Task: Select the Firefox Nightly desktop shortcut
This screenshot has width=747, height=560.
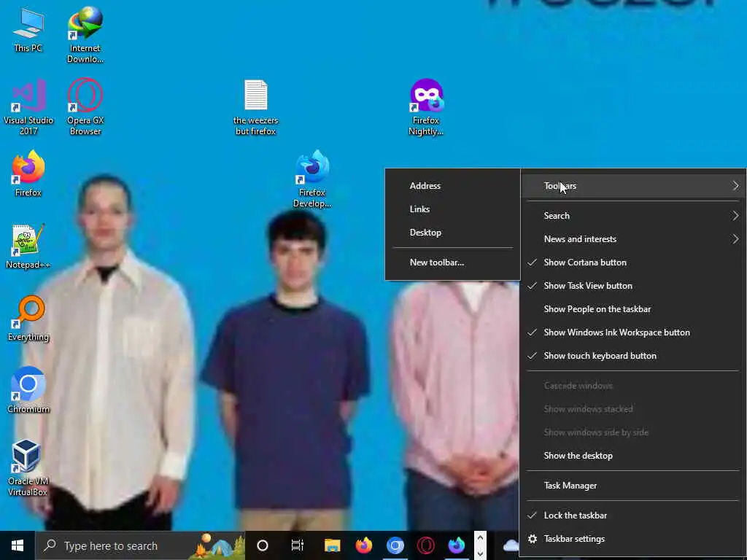Action: (426, 107)
